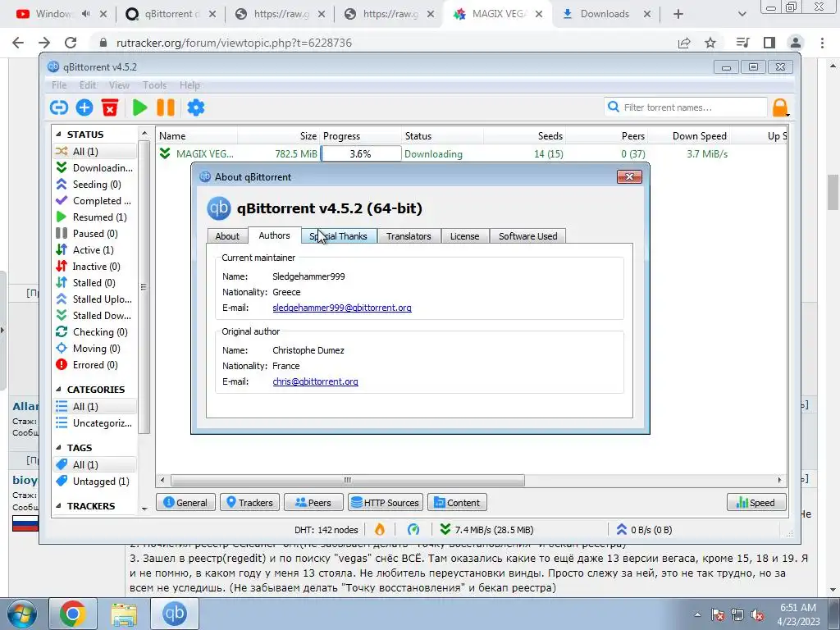Click the qBittorrent taskbar icon
This screenshot has height=630, width=840.
click(175, 614)
